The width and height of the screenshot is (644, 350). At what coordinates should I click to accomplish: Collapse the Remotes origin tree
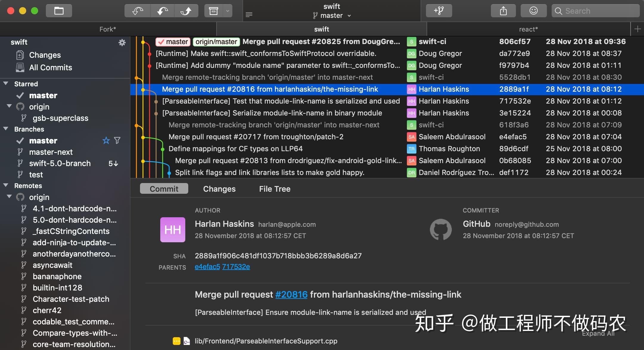pyautogui.click(x=9, y=197)
